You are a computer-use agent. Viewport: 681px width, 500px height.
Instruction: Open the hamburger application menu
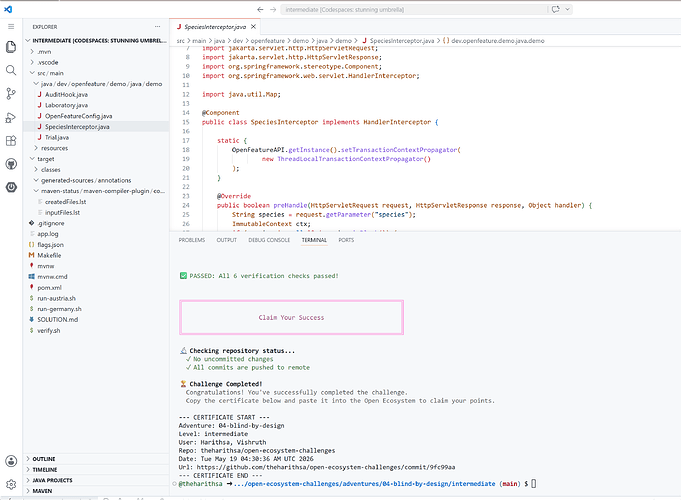11,26
